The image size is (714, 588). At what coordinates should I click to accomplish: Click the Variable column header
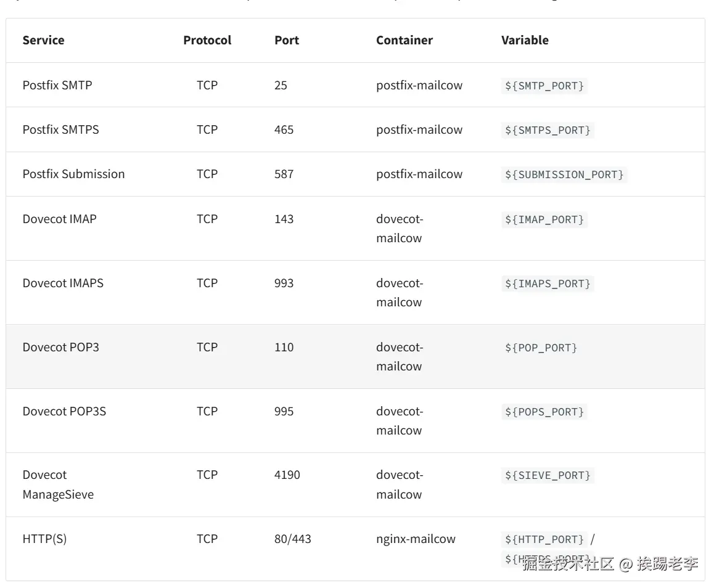pyautogui.click(x=525, y=40)
